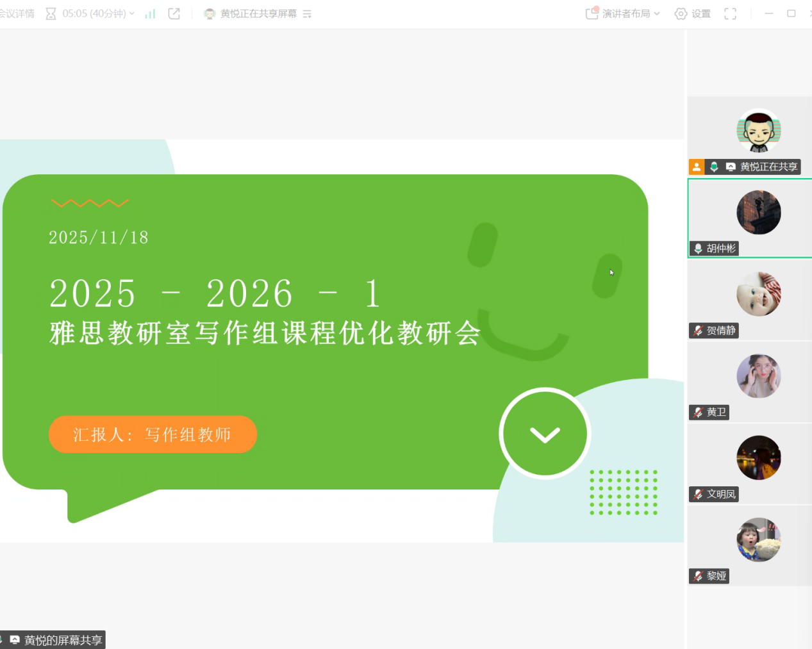Image resolution: width=812 pixels, height=649 pixels.
Task: Enter full screen mode with the corner-brackets icon
Action: 730,13
